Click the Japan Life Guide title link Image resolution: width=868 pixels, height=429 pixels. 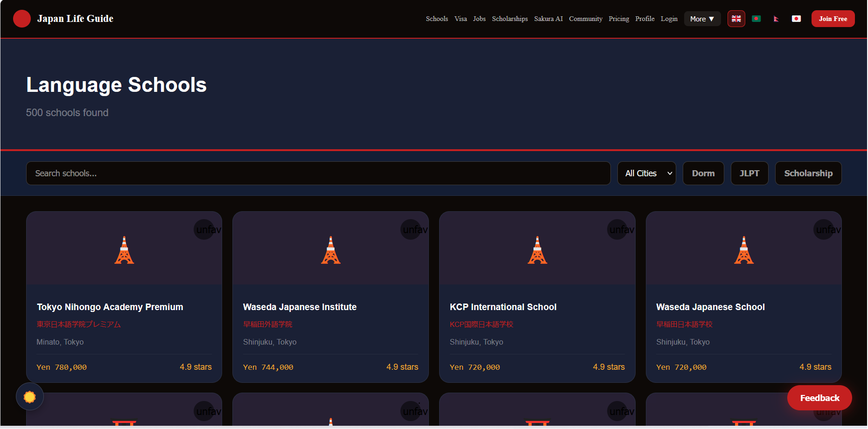(x=75, y=19)
